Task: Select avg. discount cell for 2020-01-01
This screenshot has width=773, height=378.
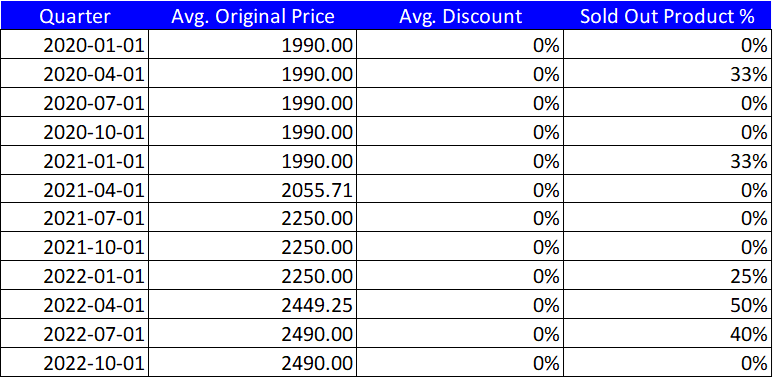Action: (460, 45)
